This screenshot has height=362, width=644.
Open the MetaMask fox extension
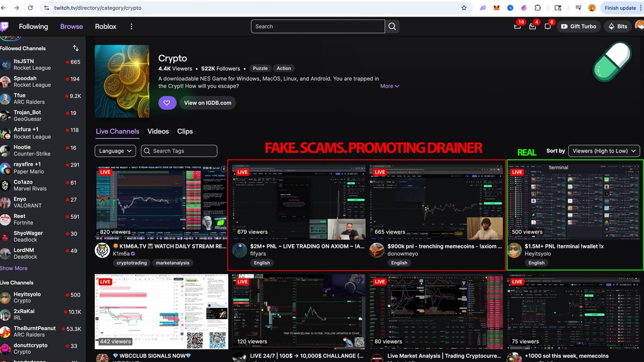(x=496, y=8)
